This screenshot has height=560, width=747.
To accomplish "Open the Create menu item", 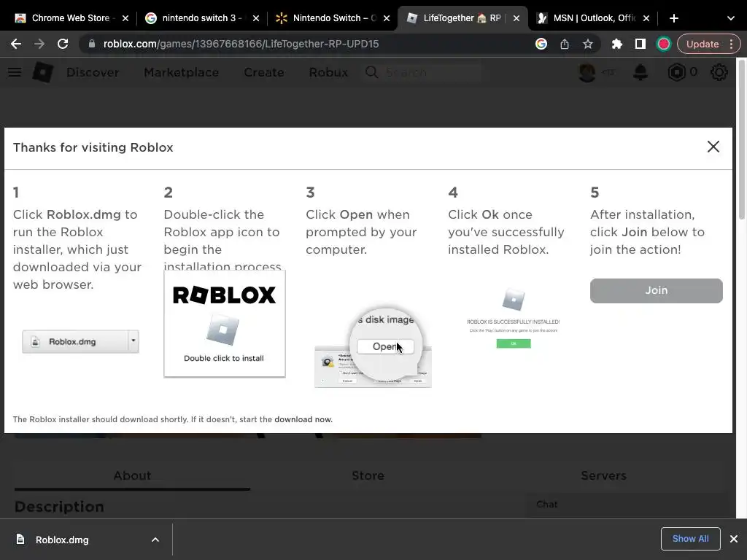I will [264, 72].
